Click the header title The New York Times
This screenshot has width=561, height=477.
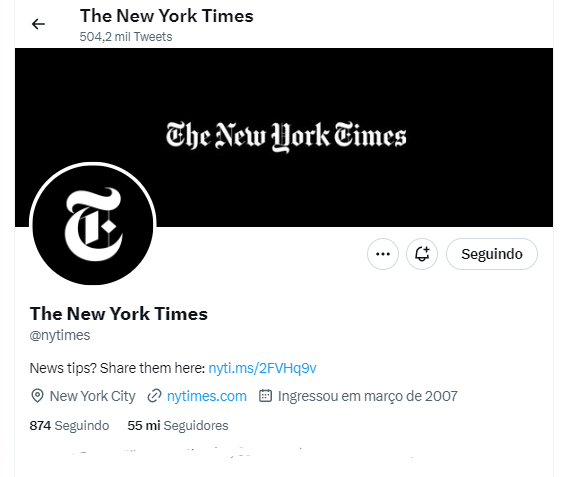(x=167, y=16)
